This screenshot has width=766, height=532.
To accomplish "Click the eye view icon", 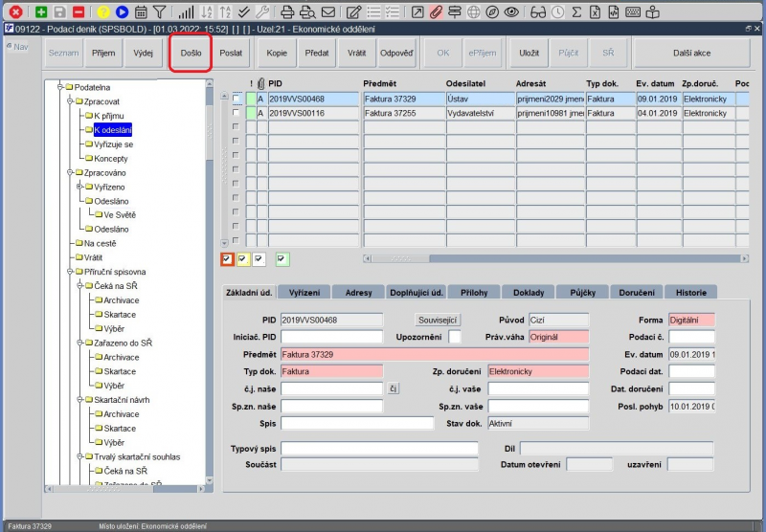I will click(x=511, y=12).
